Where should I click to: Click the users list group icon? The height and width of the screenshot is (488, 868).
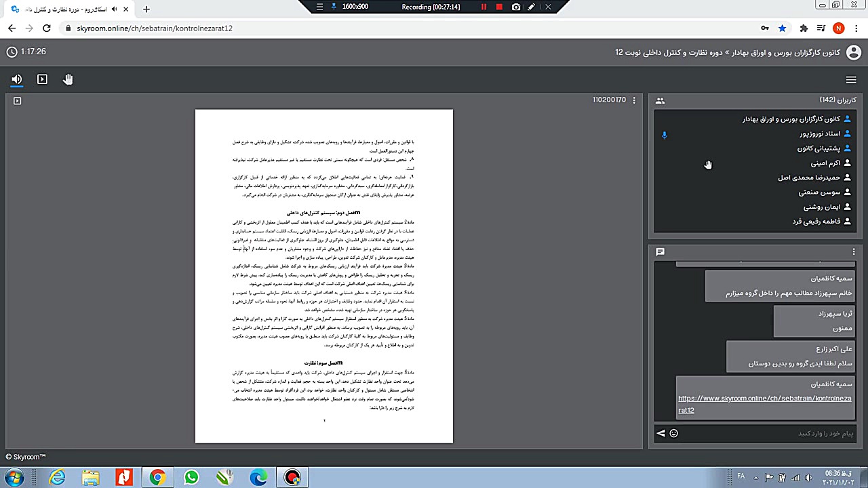[660, 101]
